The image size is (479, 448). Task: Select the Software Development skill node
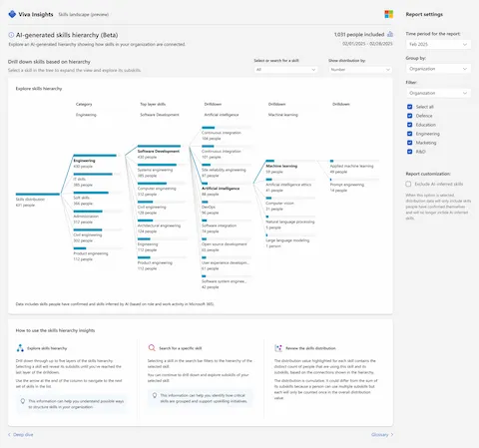[x=159, y=152]
